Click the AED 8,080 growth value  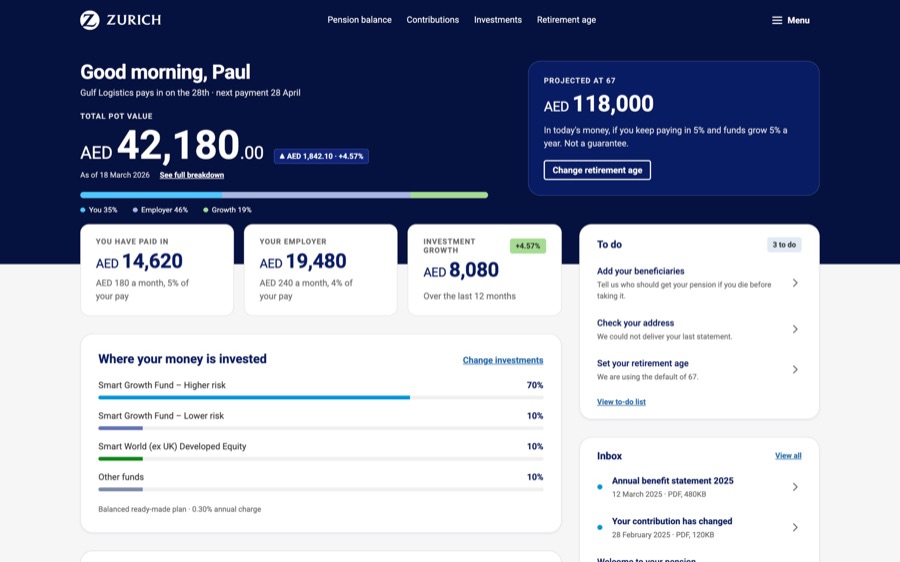(x=461, y=270)
